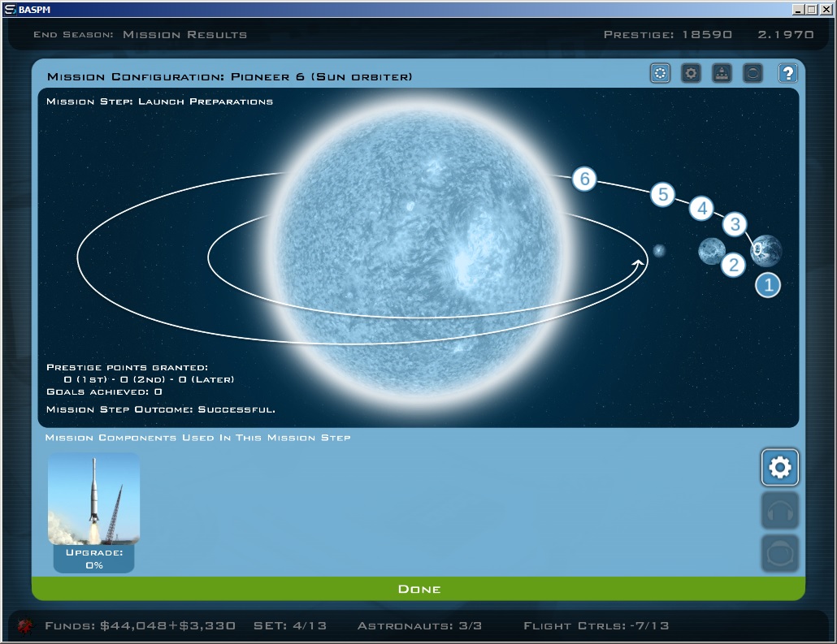Click the BASPM title bar app icon
This screenshot has height=644, width=837.
[x=10, y=9]
